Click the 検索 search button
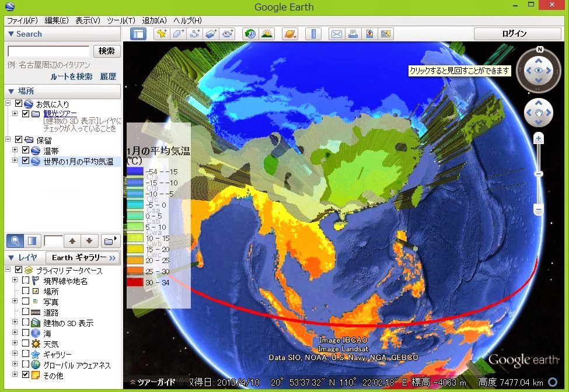 click(x=107, y=51)
